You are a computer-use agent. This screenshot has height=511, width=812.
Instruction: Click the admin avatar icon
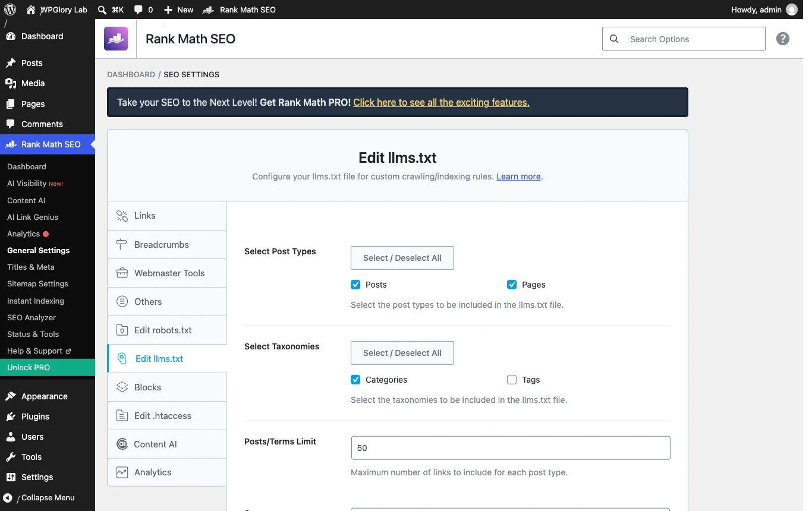792,10
